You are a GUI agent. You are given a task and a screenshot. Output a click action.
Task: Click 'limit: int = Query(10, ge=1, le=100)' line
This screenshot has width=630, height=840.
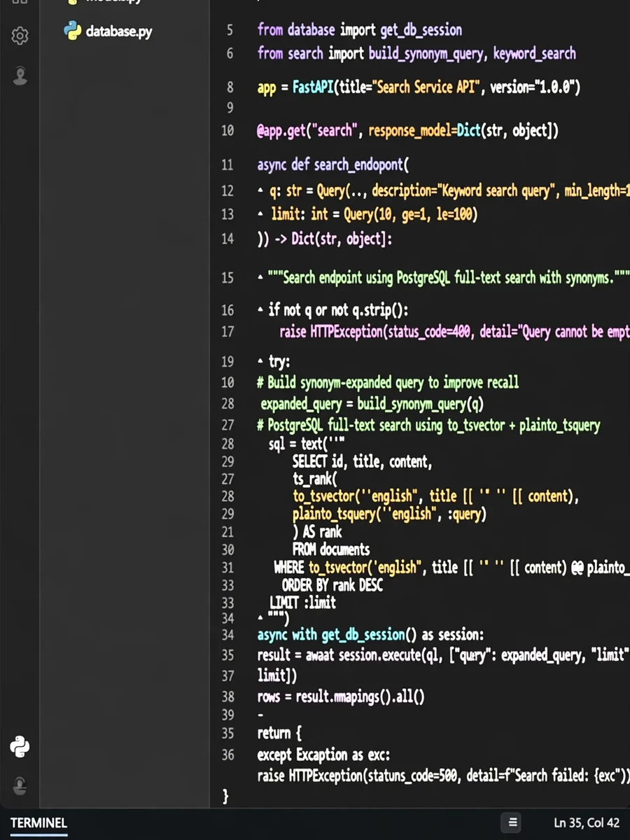pyautogui.click(x=374, y=214)
